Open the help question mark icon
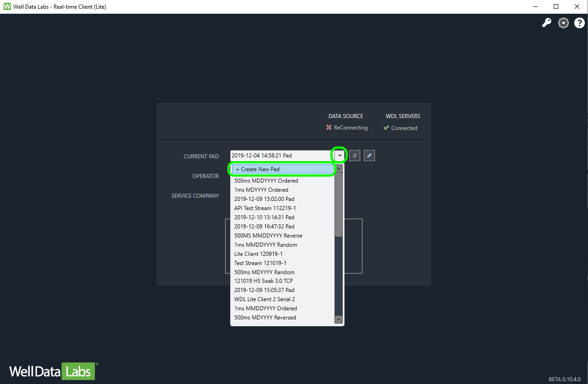The height and width of the screenshot is (384, 588). [x=579, y=23]
